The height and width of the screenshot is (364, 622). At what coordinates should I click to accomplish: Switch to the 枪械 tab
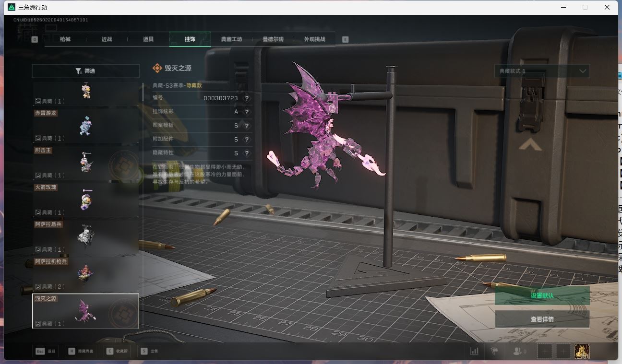tap(65, 39)
